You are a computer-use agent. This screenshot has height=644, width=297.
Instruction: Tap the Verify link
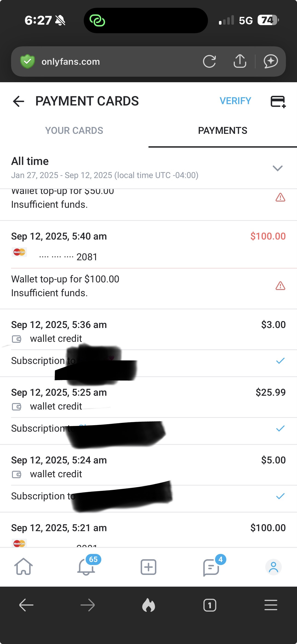click(235, 101)
